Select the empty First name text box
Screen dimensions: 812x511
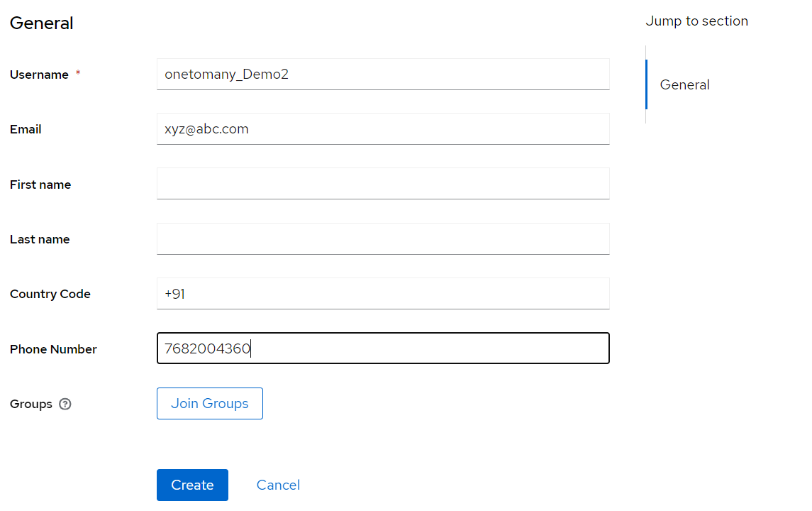[x=383, y=183]
